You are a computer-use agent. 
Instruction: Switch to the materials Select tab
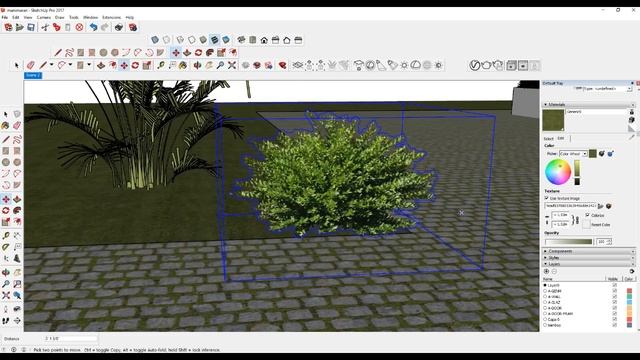point(548,139)
